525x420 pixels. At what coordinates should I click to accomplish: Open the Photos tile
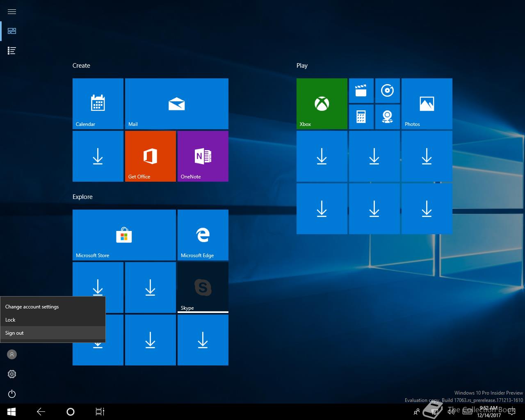coord(427,104)
